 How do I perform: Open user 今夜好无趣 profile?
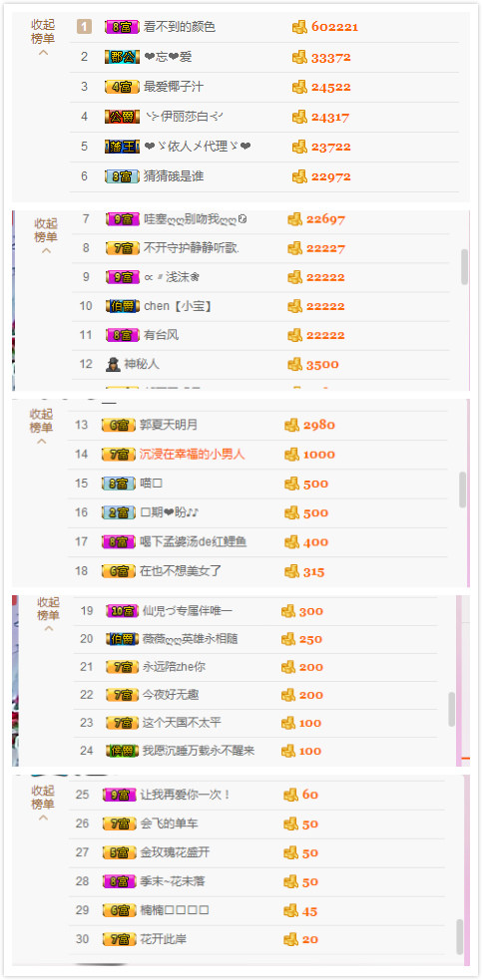click(x=171, y=695)
